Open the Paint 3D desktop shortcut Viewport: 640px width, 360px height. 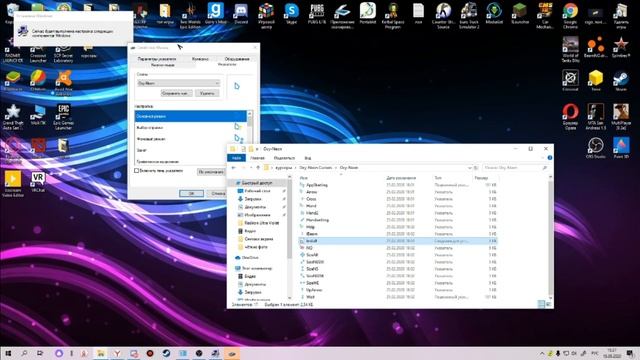pyautogui.click(x=621, y=148)
